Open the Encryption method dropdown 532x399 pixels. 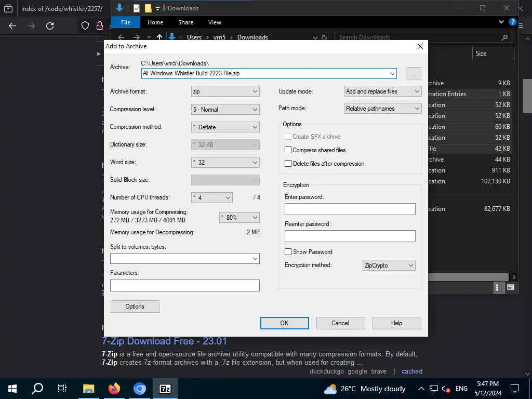pyautogui.click(x=389, y=265)
